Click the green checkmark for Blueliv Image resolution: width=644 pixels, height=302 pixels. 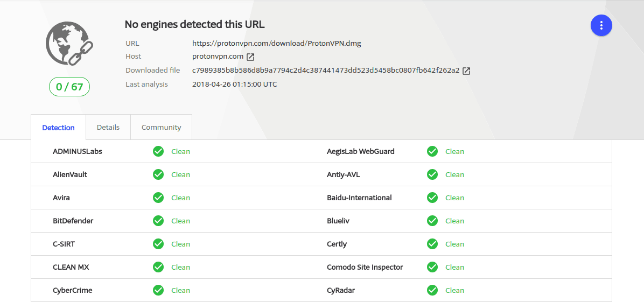point(432,221)
